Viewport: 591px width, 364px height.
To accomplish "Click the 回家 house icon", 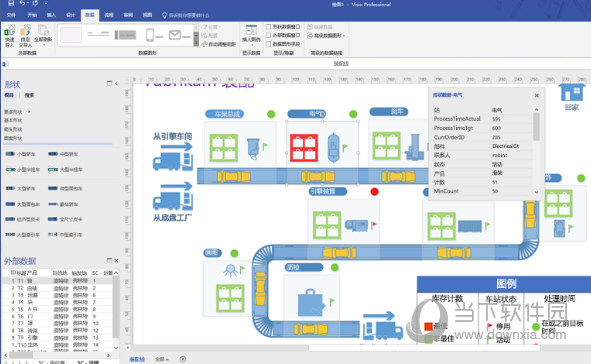I will pyautogui.click(x=572, y=93).
